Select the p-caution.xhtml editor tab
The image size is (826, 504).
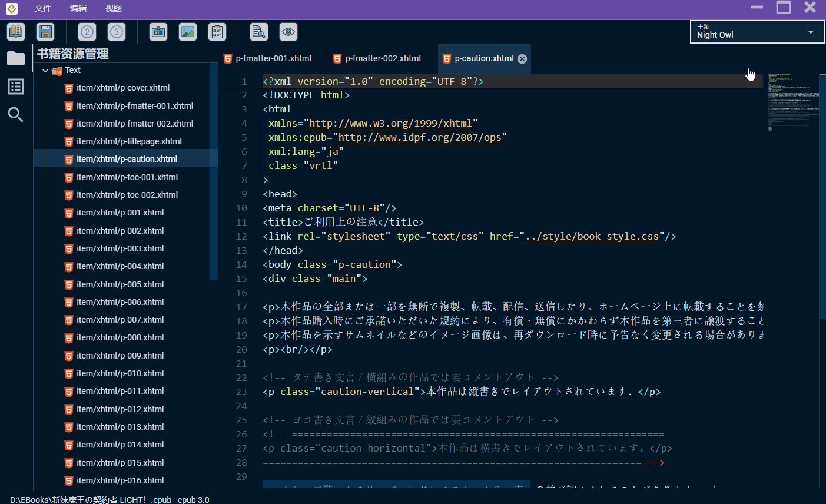(x=484, y=58)
